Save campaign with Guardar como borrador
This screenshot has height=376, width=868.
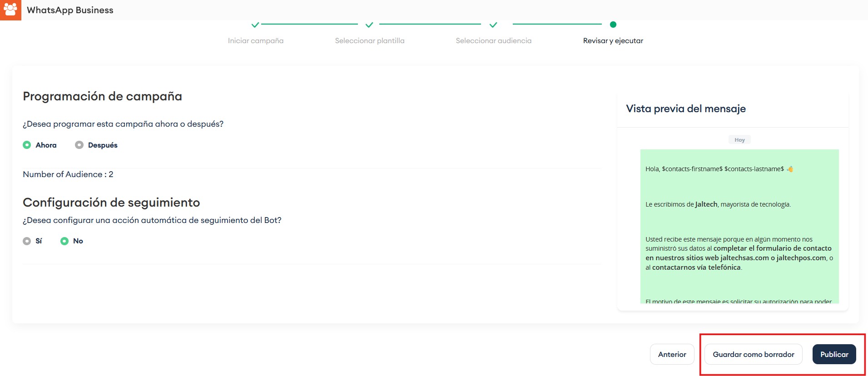coord(753,354)
